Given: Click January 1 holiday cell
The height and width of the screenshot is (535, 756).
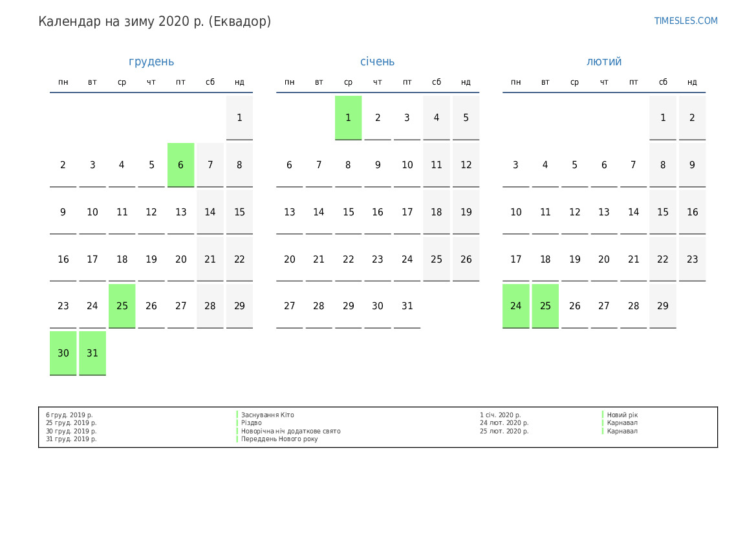Looking at the screenshot, I should (348, 118).
